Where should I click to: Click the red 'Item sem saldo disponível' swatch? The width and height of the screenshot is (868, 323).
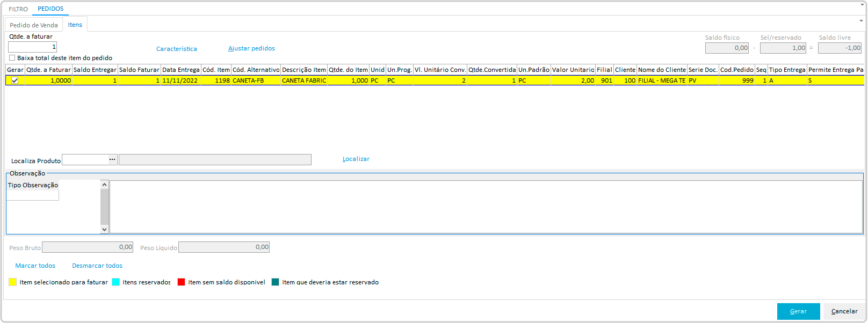point(181,282)
